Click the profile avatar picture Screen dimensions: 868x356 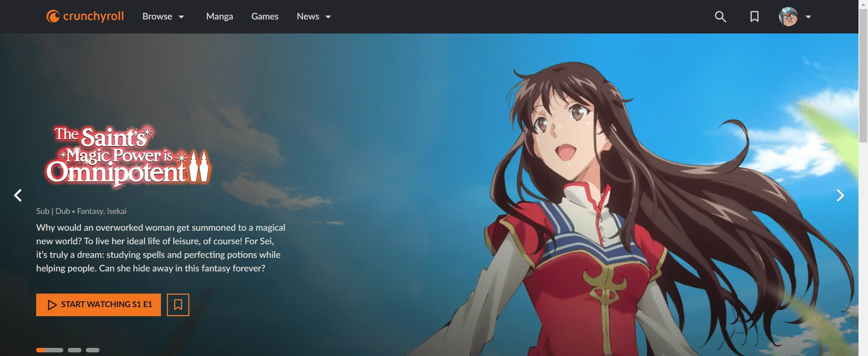(788, 17)
